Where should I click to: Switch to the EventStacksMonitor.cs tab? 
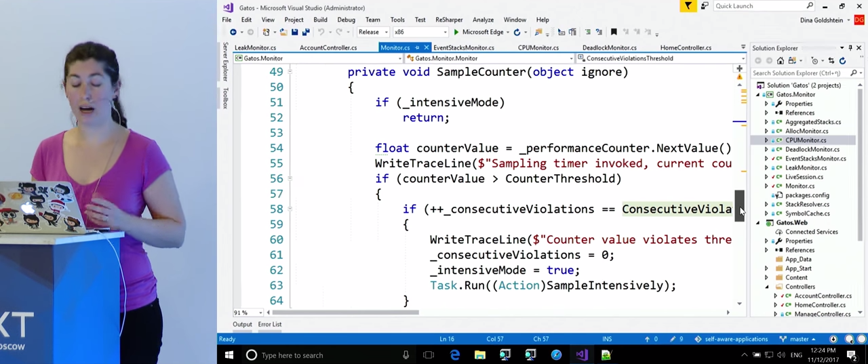(463, 47)
